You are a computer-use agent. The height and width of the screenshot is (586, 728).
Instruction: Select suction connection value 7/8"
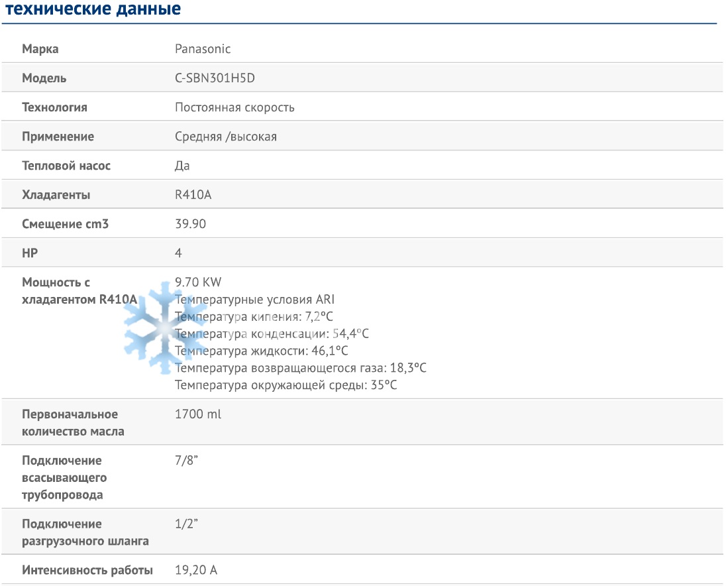click(x=186, y=461)
